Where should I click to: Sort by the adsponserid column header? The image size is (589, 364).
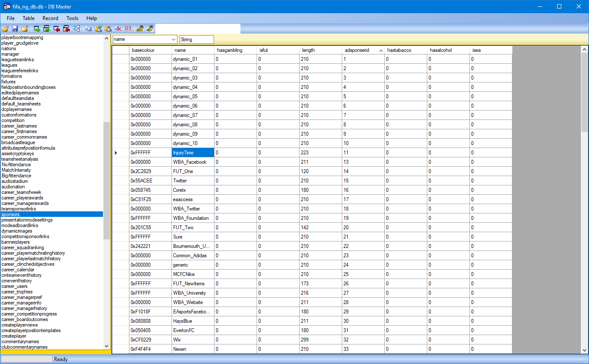point(363,50)
